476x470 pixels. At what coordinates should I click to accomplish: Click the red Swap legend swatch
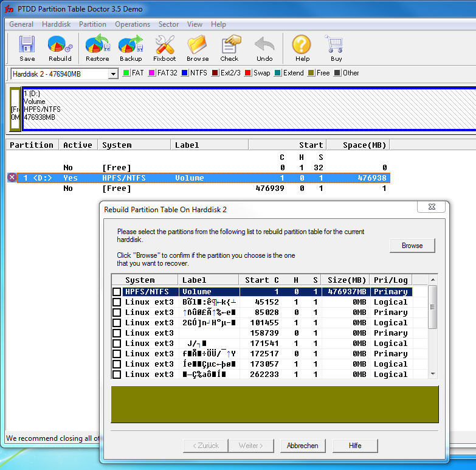tap(247, 73)
